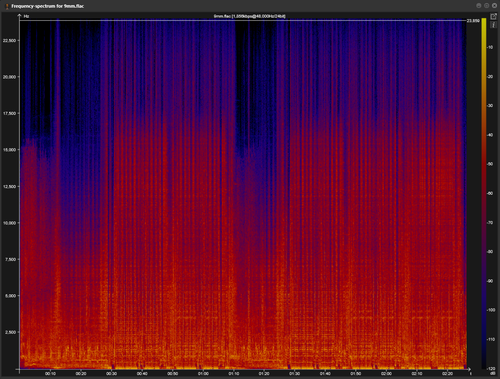Click the '22,500' frequency axis label
The width and height of the screenshot is (500, 379).
(9, 40)
